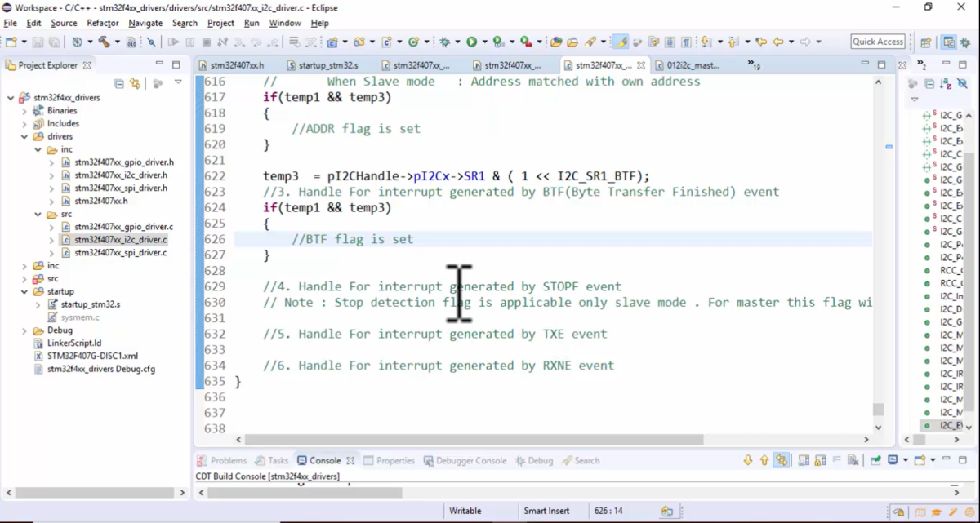Open the Window menu
Screen dimensions: 980x523
285,23
